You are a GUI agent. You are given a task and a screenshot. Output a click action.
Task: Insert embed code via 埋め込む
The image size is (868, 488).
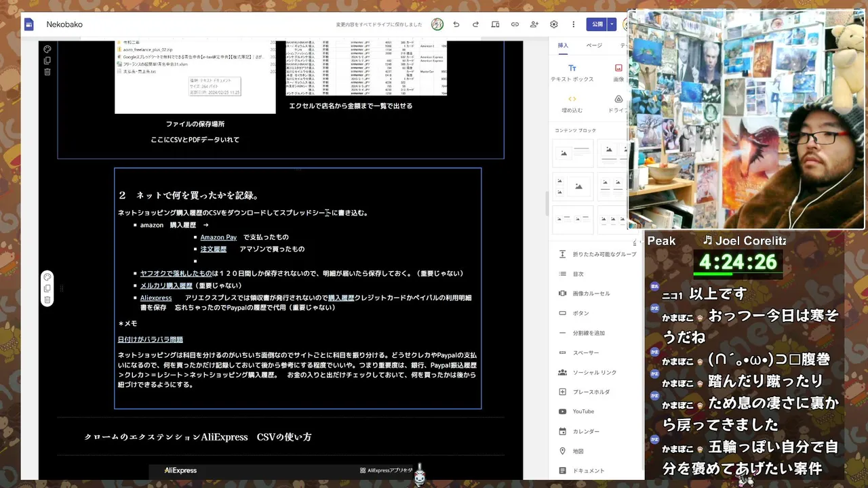[572, 104]
